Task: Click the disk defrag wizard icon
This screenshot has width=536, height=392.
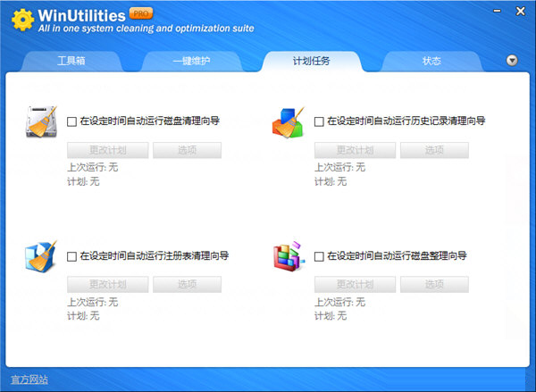Action: [x=288, y=257]
